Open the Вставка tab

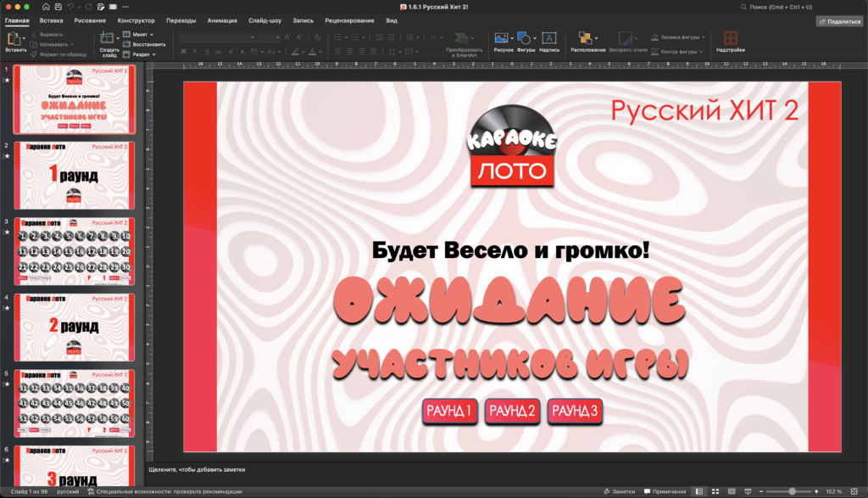(51, 20)
